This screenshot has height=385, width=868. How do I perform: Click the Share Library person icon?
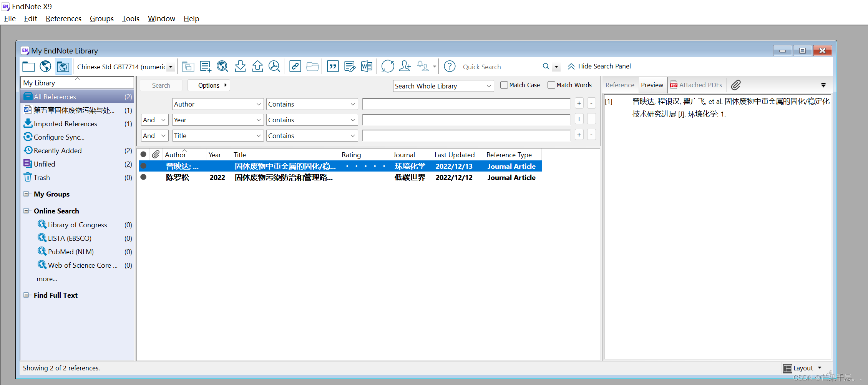405,67
